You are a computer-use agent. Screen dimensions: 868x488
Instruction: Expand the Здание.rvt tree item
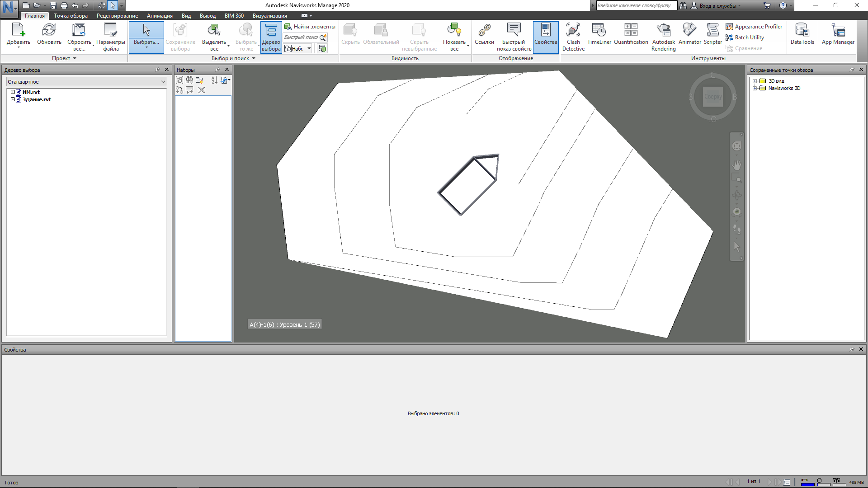tap(13, 99)
